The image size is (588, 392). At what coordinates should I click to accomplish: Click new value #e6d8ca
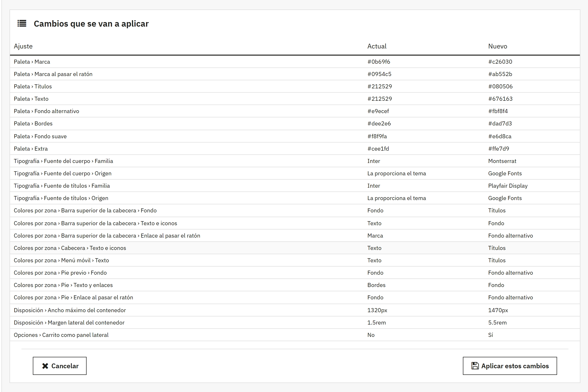(x=500, y=136)
